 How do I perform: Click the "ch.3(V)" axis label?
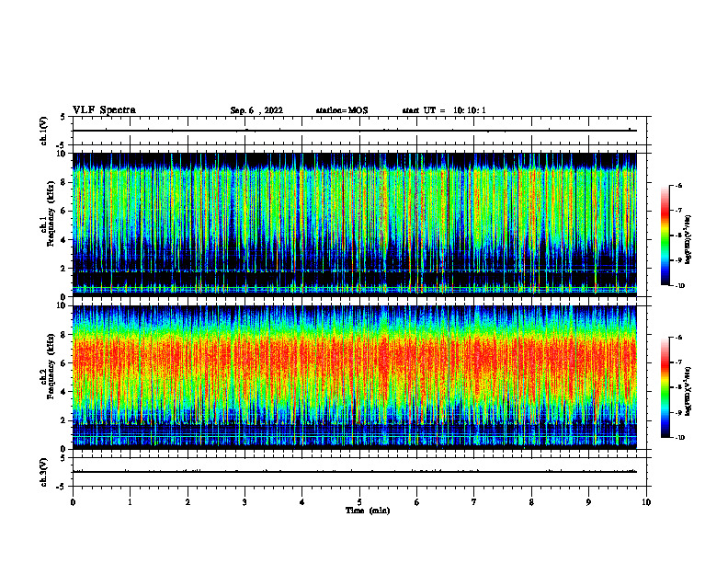click(x=44, y=472)
